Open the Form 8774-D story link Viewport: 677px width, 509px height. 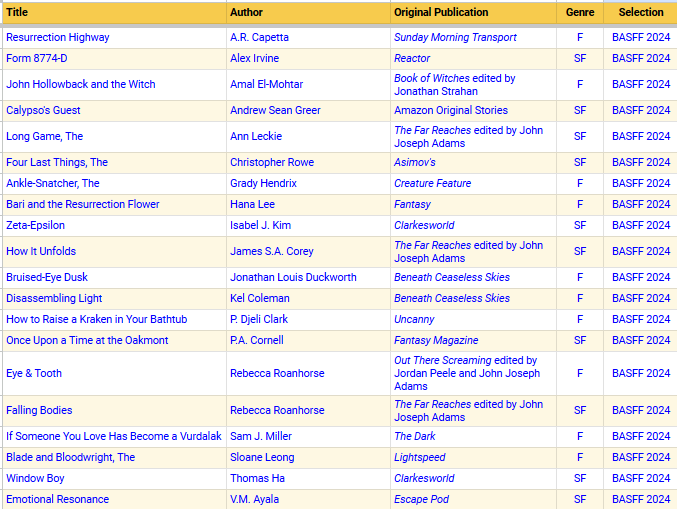coord(37,58)
